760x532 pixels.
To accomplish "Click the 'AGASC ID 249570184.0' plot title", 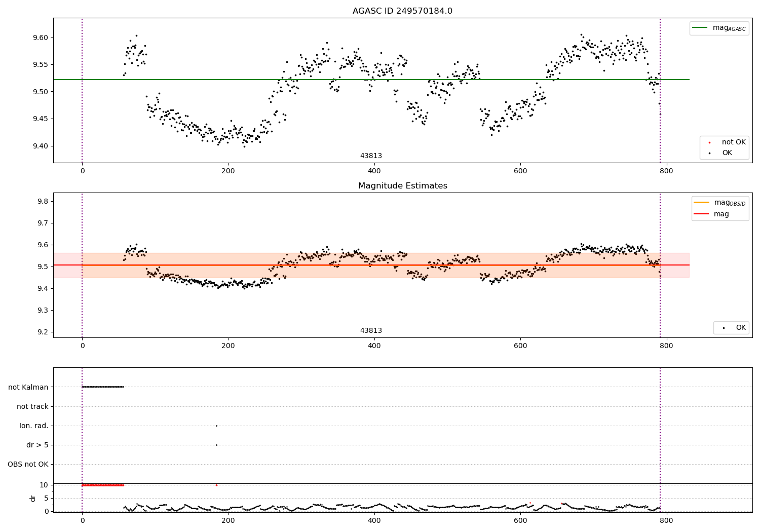I will [402, 11].
